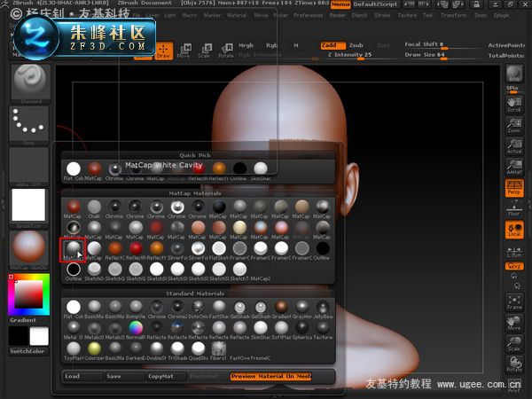Open the Transform menu
The height and width of the screenshot is (399, 532).
(x=454, y=15)
